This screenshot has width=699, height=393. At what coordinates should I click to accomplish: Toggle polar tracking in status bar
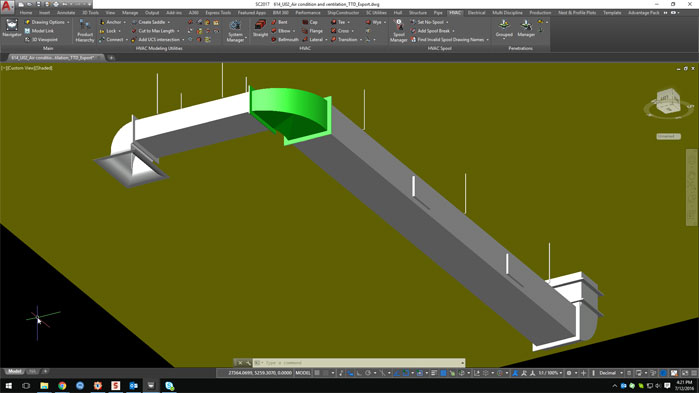[x=368, y=373]
